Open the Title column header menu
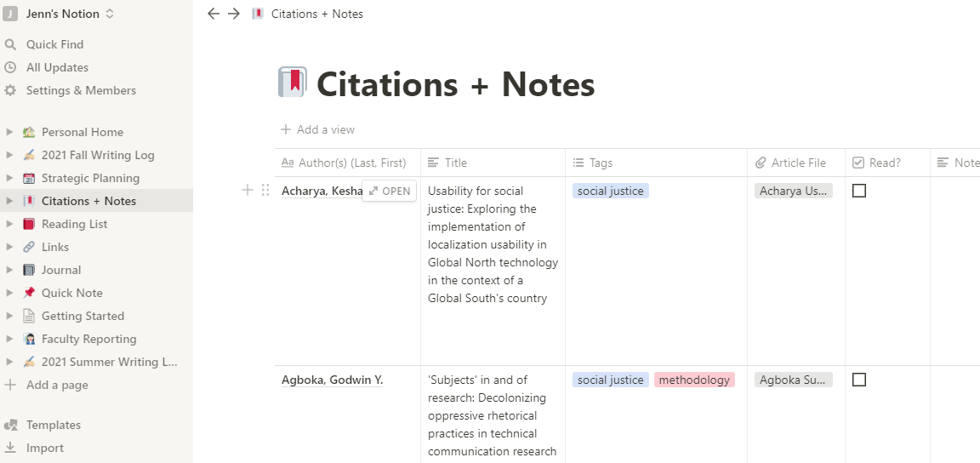This screenshot has height=463, width=980. (x=493, y=163)
